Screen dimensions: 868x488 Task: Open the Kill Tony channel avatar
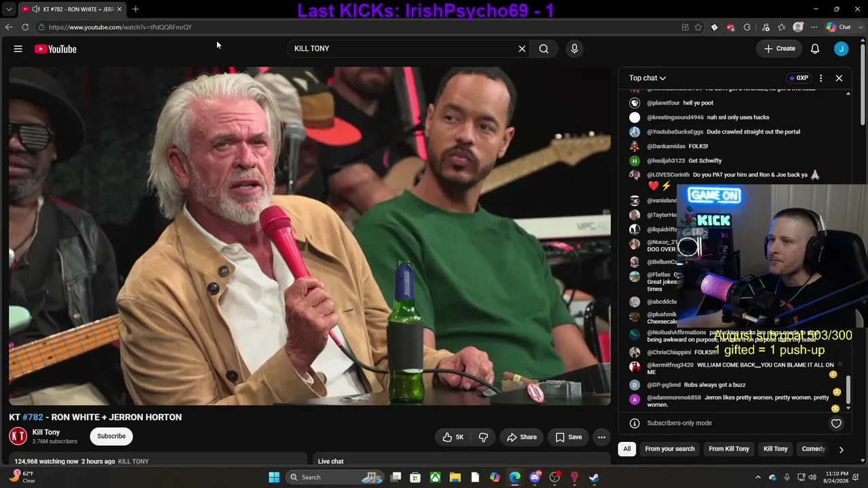tap(18, 436)
